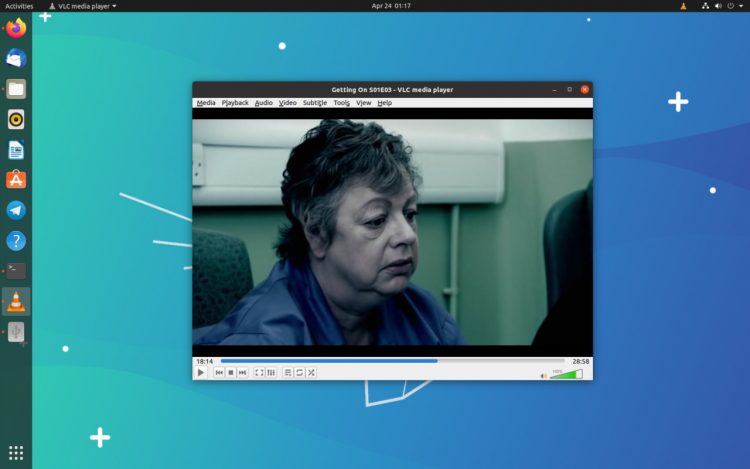Expand the VLC media player app menu
The width and height of the screenshot is (750, 469).
(x=83, y=6)
